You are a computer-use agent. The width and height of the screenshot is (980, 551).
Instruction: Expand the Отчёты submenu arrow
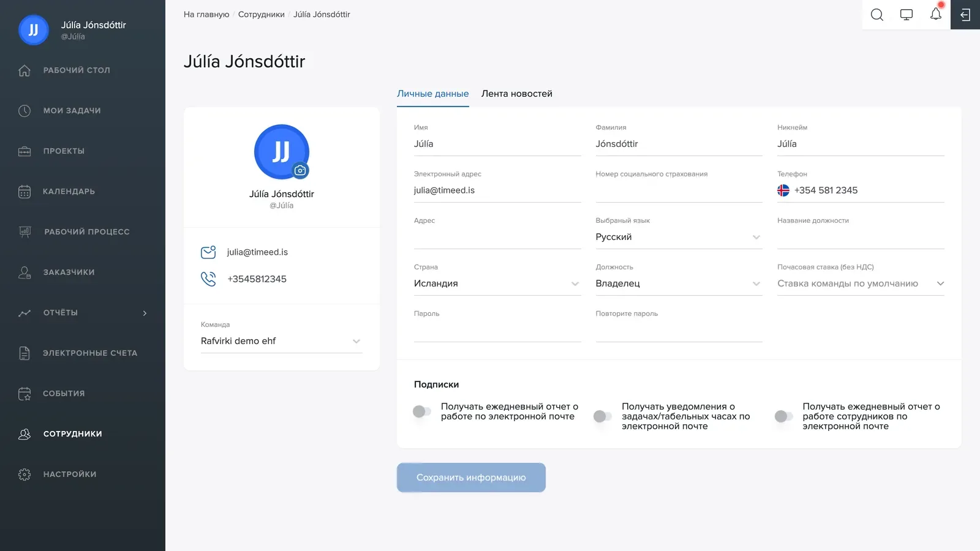tap(145, 313)
